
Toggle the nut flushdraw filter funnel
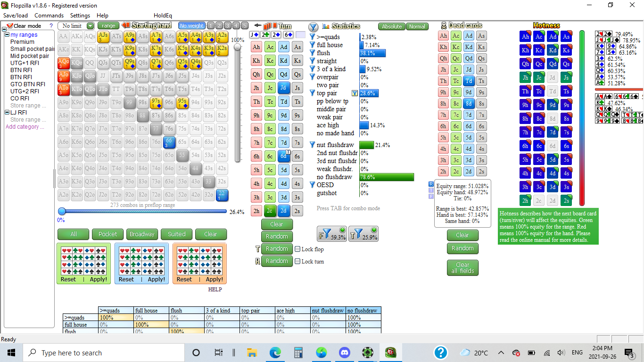312,145
